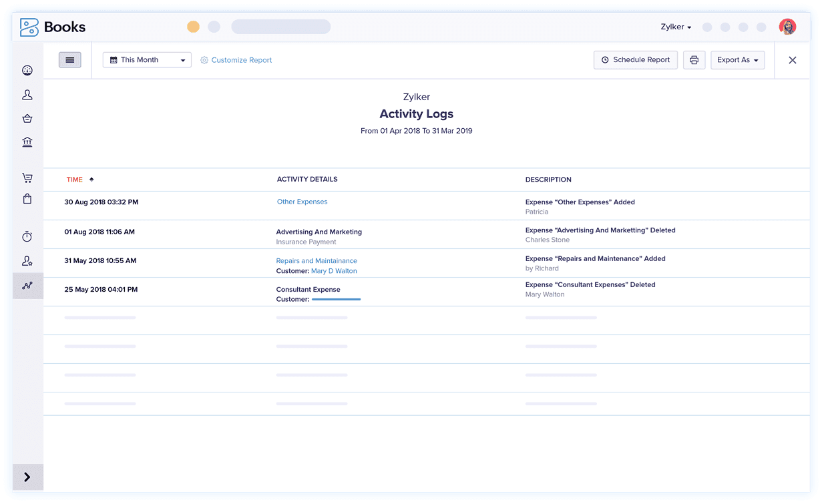
Task: Expand the This Month date range dropdown
Action: pos(147,59)
